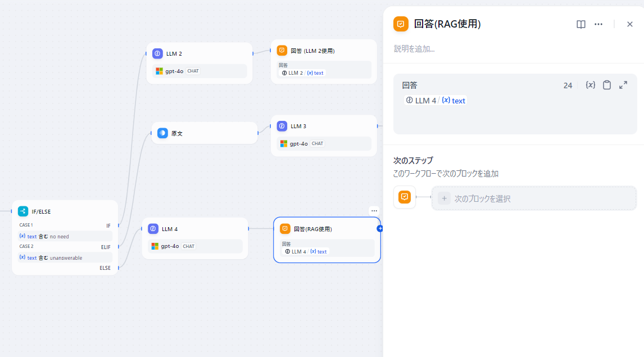Click the LLM 2 node icon
This screenshot has height=357, width=644.
point(157,53)
